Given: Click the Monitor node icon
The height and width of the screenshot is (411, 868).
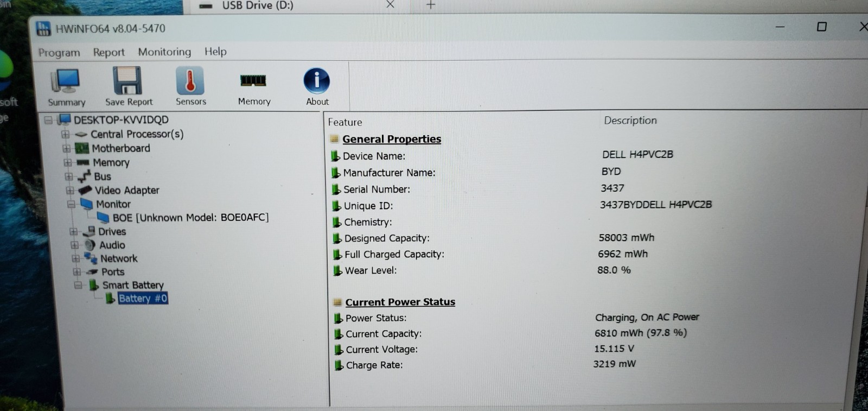Looking at the screenshot, I should pyautogui.click(x=86, y=204).
